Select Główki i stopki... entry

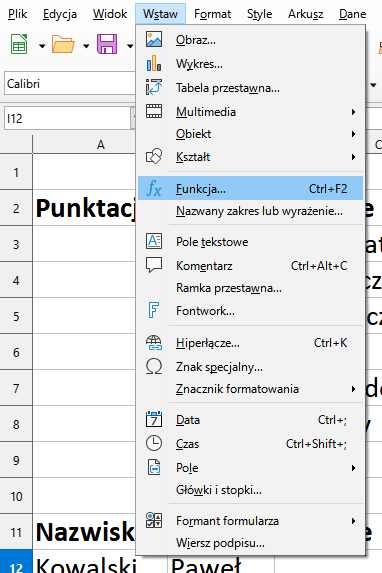tap(250, 490)
